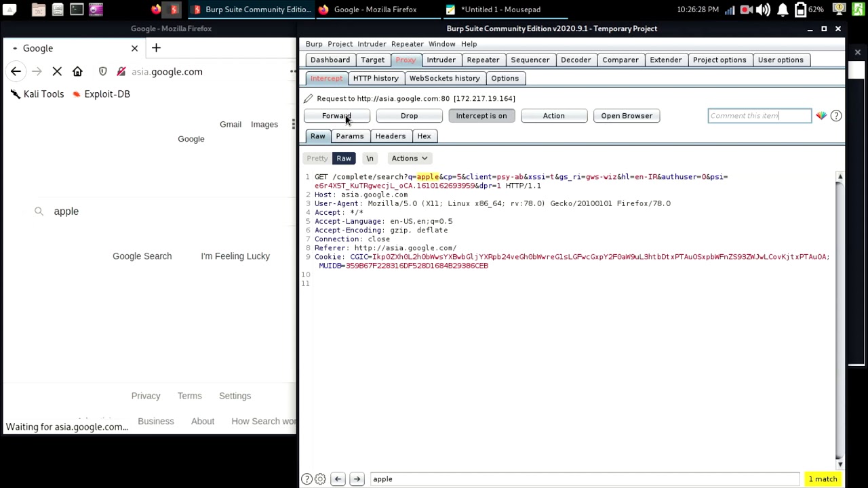Switch to the HTTP history tab
Viewport: 868px width, 488px height.
(x=376, y=78)
